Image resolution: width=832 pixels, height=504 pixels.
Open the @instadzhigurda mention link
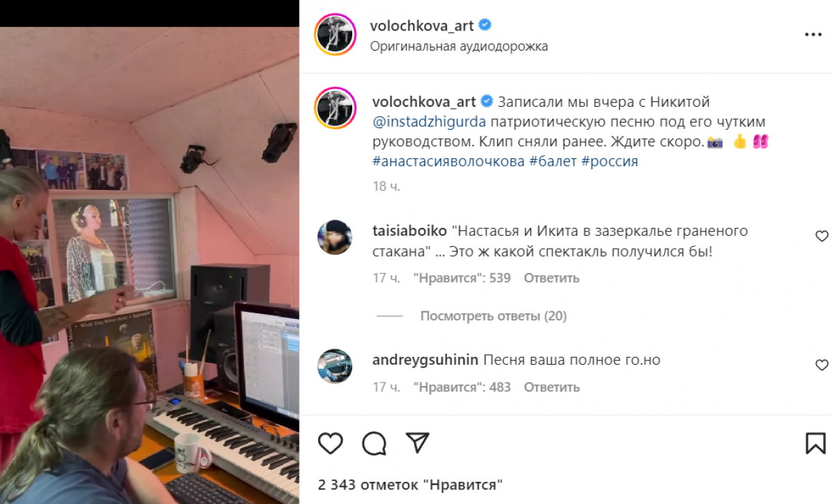tap(427, 122)
